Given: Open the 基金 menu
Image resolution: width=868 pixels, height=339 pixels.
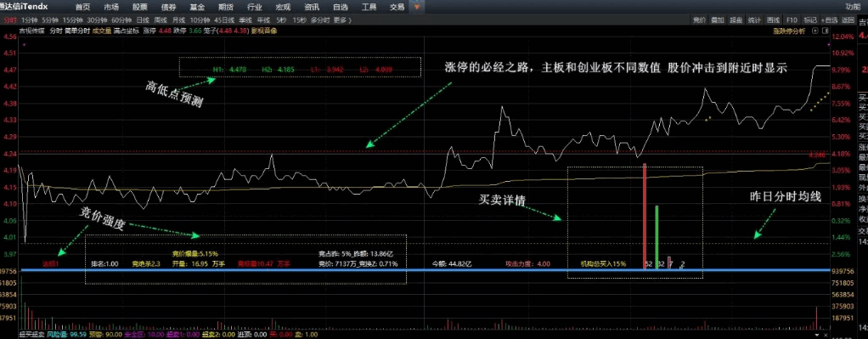Looking at the screenshot, I should tap(197, 7).
